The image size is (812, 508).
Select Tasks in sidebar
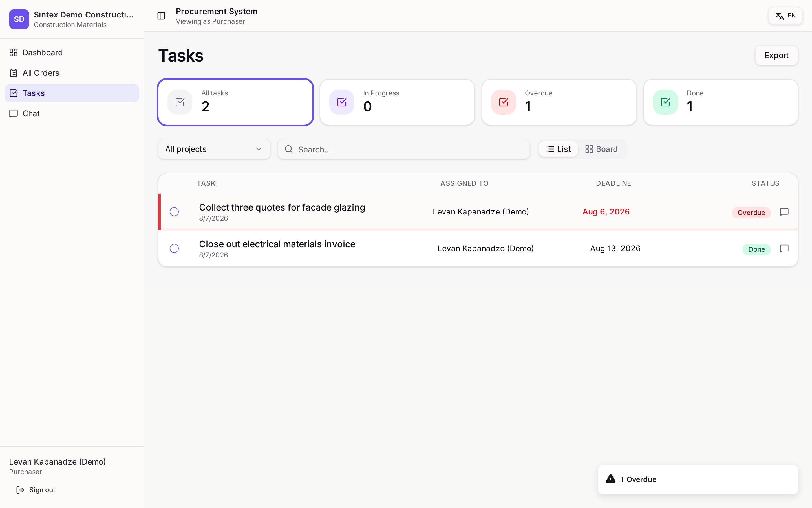click(x=72, y=93)
